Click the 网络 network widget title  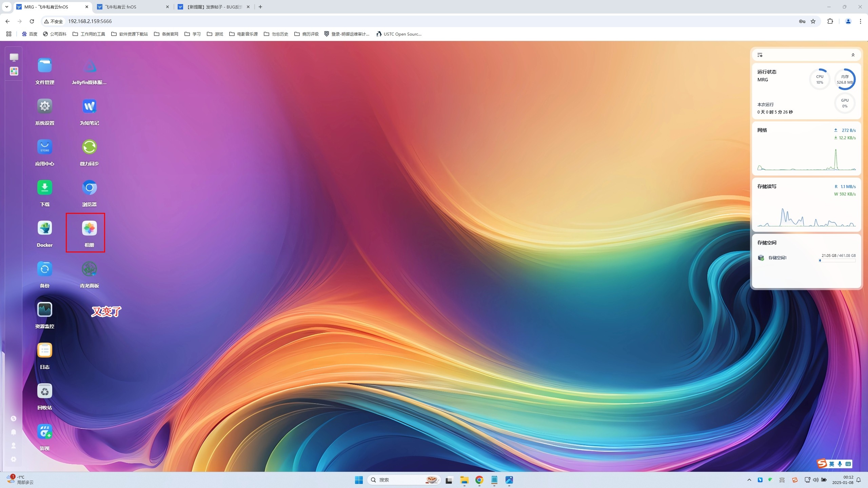tap(762, 130)
